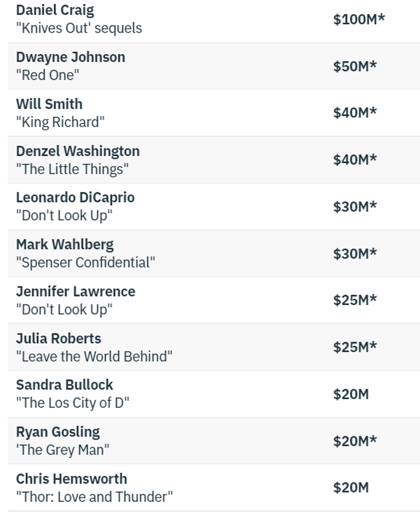The height and width of the screenshot is (512, 420).
Task: Click Mark Wahlberg's $30M salary
Action: coord(355,254)
